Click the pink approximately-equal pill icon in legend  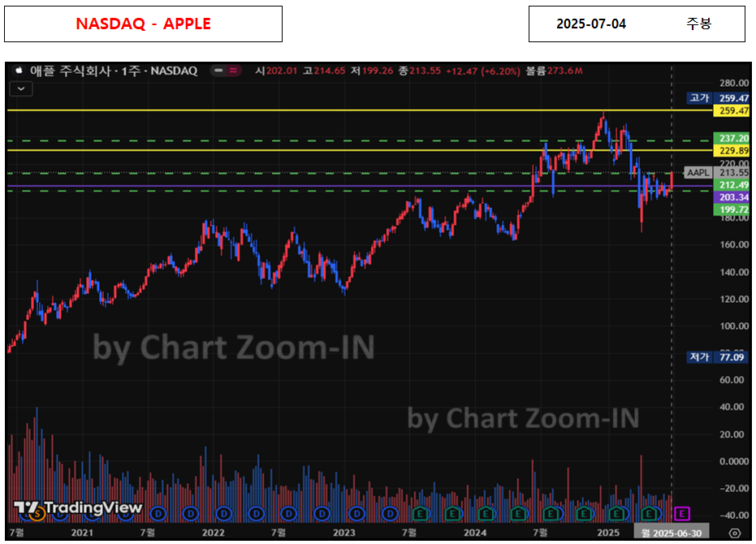(x=234, y=71)
